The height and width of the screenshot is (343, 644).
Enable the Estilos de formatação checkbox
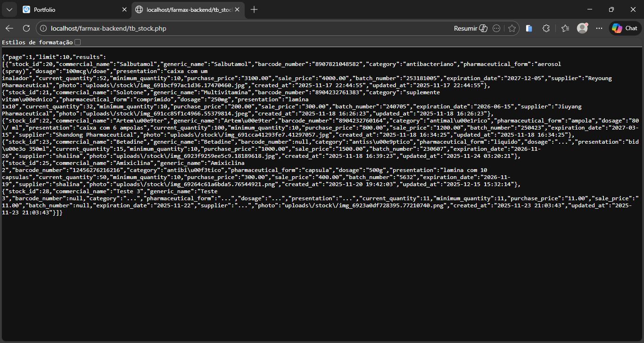coord(78,42)
